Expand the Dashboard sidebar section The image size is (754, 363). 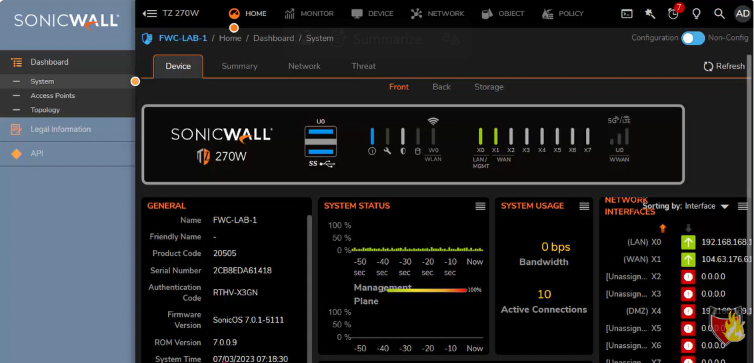point(67,62)
